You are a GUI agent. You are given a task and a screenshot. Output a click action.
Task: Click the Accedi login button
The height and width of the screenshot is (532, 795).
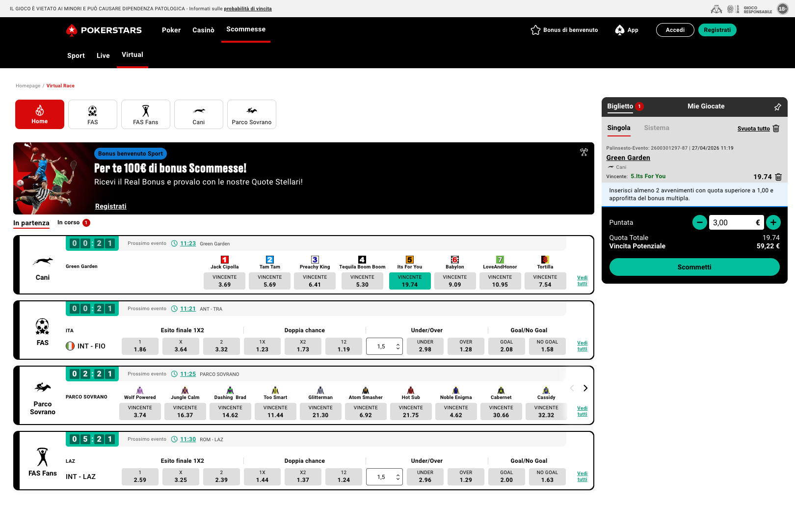coord(675,30)
